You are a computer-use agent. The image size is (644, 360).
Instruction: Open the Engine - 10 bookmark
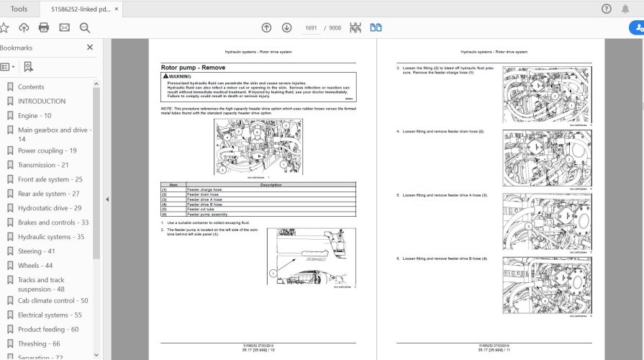[35, 115]
